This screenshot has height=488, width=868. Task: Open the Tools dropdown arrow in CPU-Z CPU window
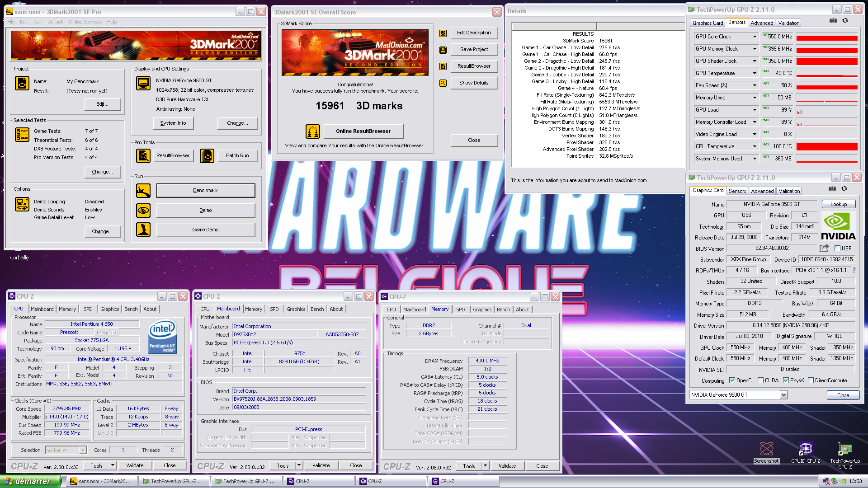pyautogui.click(x=113, y=465)
